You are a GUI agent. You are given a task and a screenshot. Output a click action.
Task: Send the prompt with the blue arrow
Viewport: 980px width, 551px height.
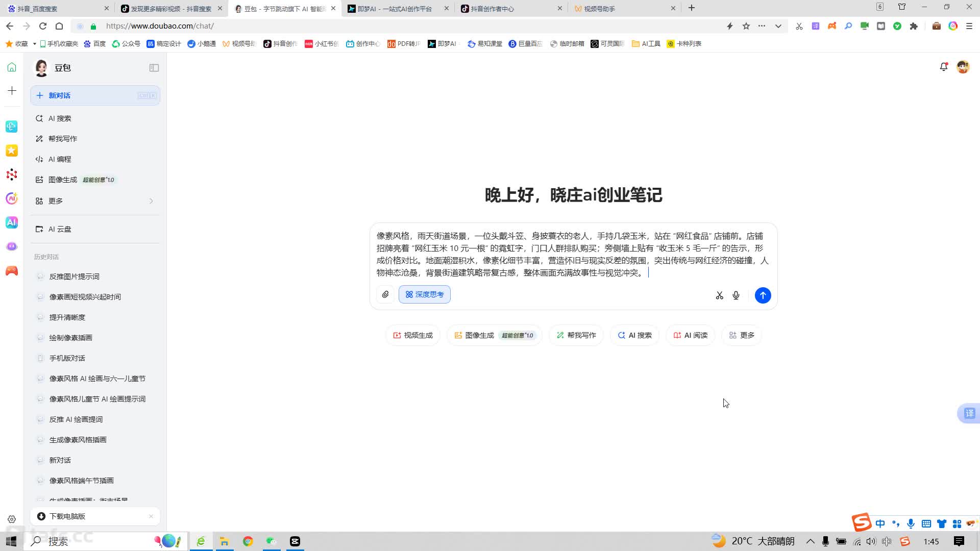(x=763, y=295)
